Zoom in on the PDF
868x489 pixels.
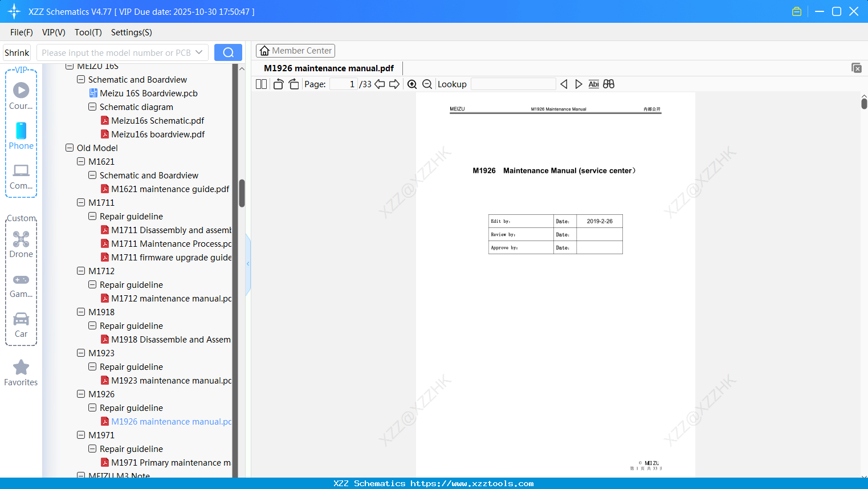coord(412,84)
